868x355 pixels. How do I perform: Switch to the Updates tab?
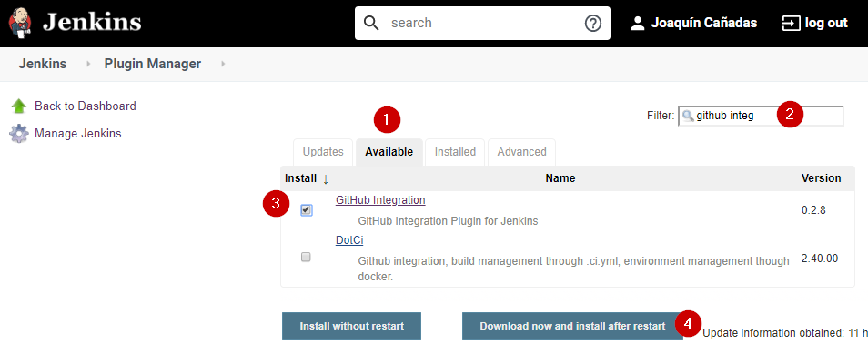[323, 152]
